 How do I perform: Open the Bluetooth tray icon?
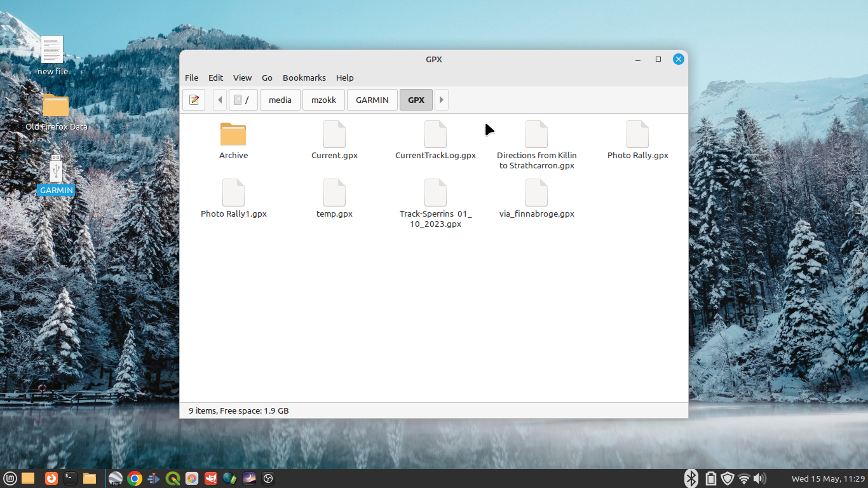coord(691,478)
